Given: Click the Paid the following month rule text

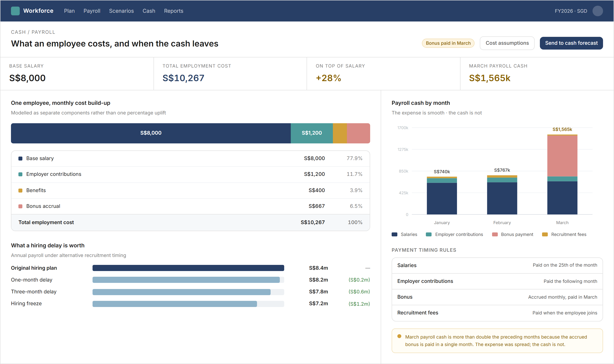Looking at the screenshot, I should click(570, 281).
